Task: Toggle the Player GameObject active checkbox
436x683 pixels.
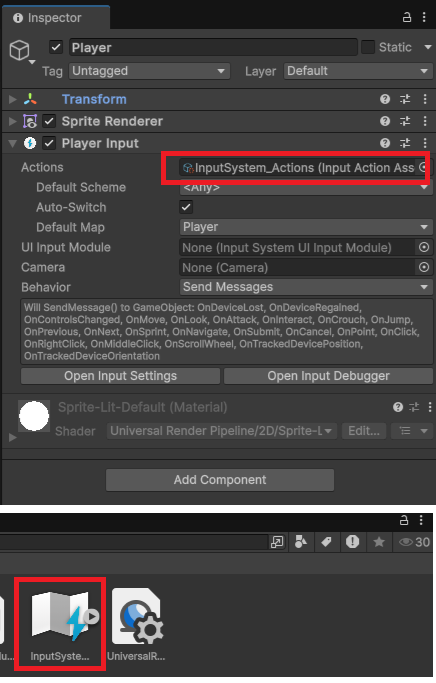Action: [x=56, y=47]
